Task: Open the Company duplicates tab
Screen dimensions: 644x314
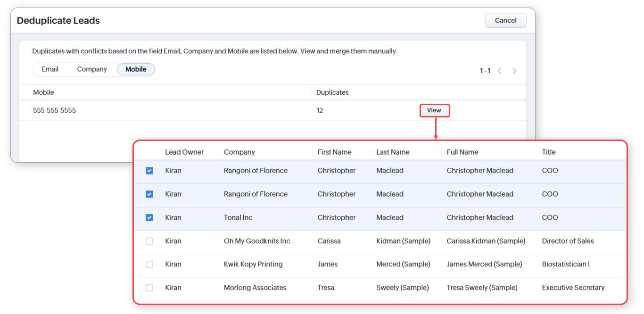Action: click(x=92, y=69)
